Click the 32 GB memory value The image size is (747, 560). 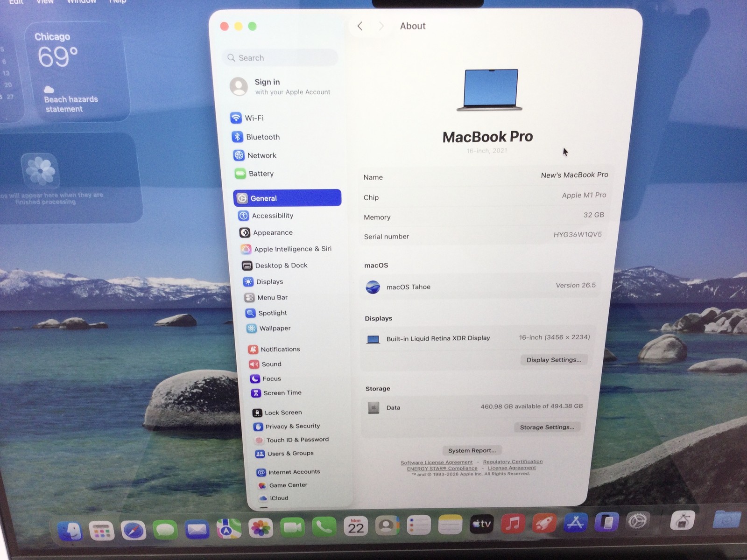(x=593, y=215)
